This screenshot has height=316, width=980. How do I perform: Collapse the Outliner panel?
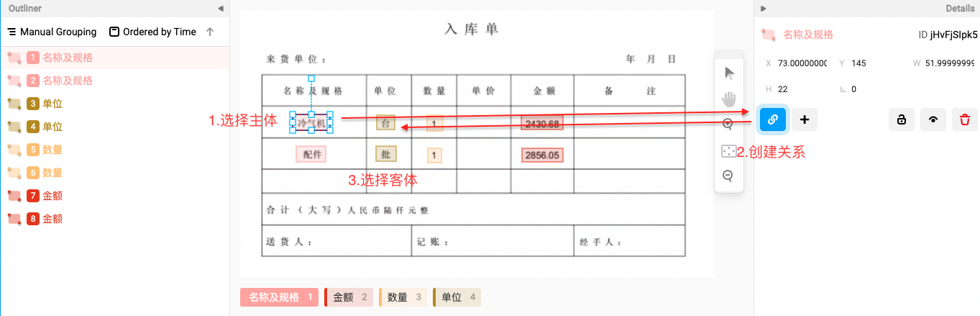point(221,9)
